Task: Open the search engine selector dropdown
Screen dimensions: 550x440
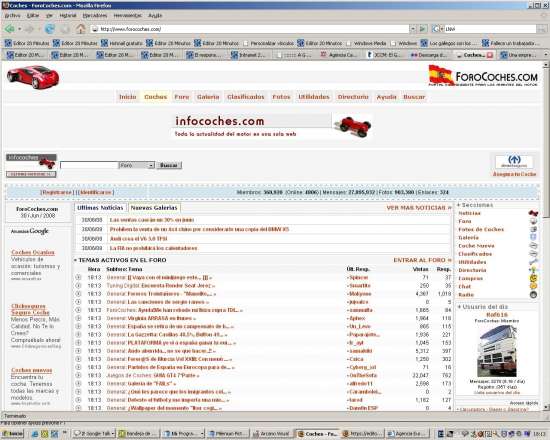Action: tap(442, 29)
